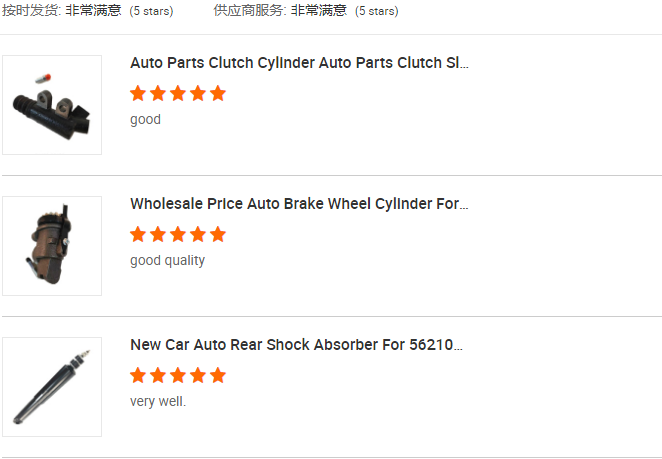Image resolution: width=662 pixels, height=459 pixels.
Task: Click the 供应商服务 rating label
Action: click(x=248, y=11)
